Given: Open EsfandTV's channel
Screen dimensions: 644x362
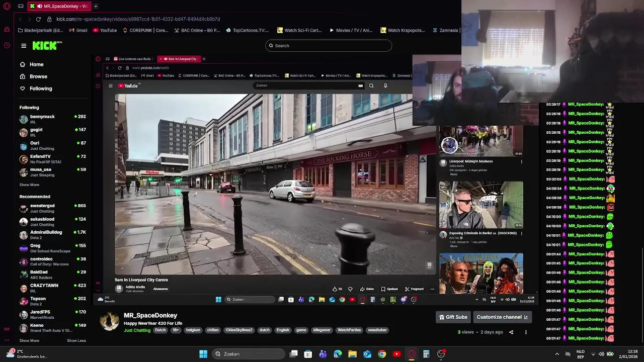Looking at the screenshot, I should (53, 159).
